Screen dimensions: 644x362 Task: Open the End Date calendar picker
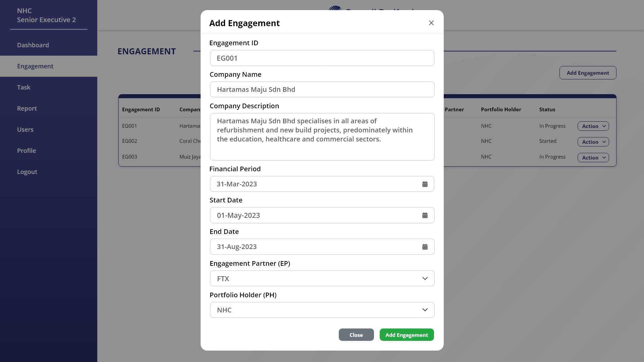(425, 247)
